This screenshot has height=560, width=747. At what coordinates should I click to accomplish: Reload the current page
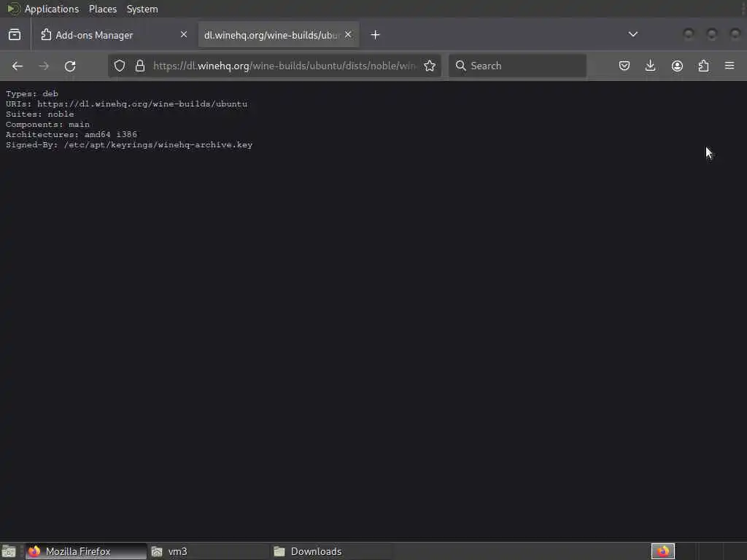[70, 66]
